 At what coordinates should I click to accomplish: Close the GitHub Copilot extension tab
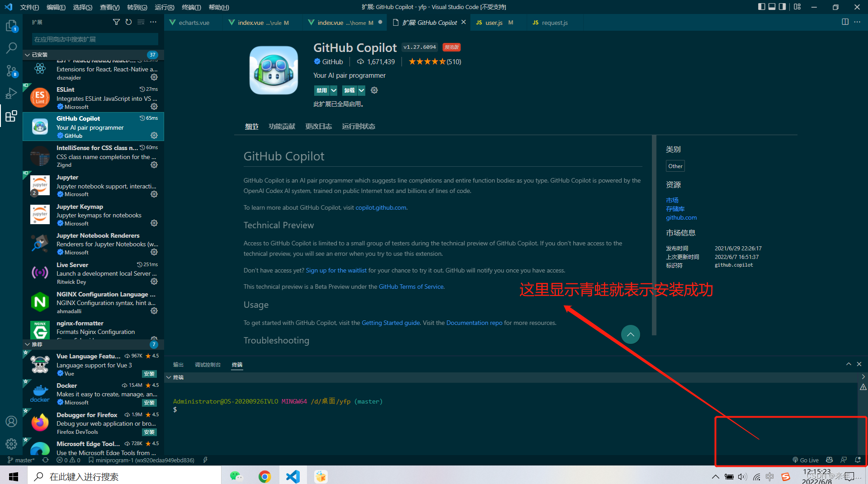click(x=464, y=22)
